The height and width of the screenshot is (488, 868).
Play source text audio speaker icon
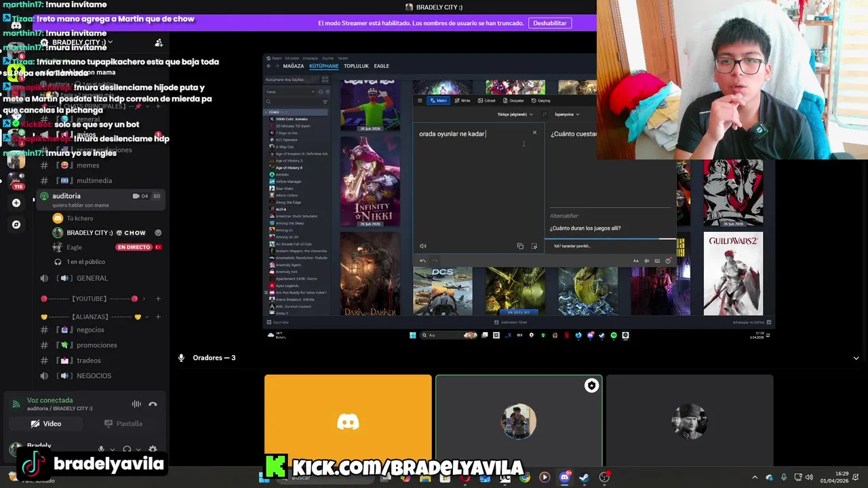click(x=423, y=246)
